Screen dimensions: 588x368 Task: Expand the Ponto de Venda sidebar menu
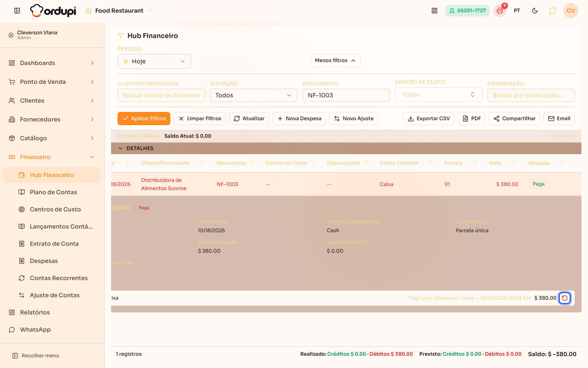coord(52,82)
